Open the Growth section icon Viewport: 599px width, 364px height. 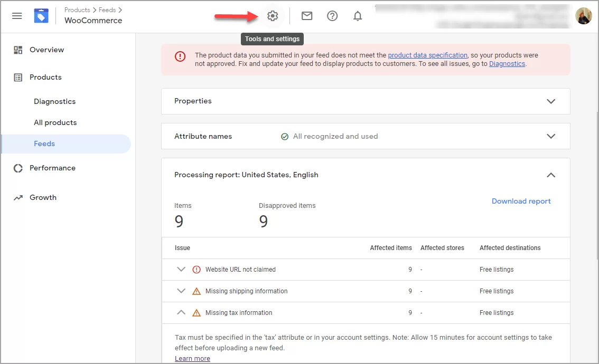click(17, 197)
